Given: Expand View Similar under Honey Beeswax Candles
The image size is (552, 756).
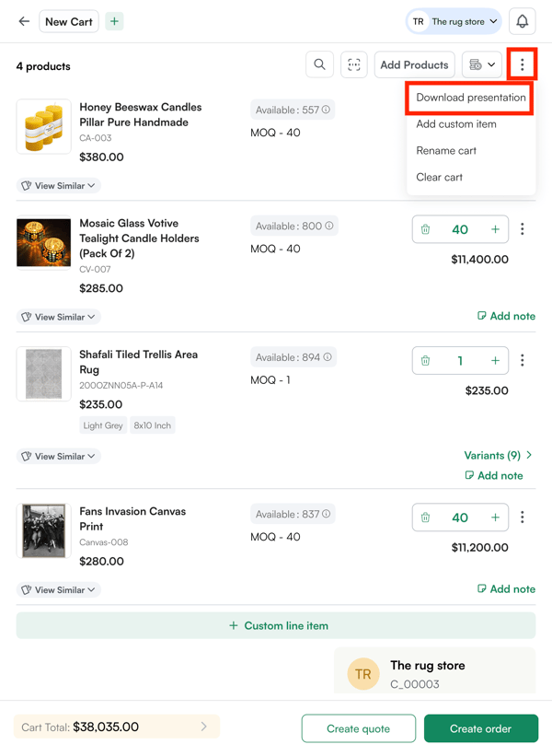Looking at the screenshot, I should (58, 186).
